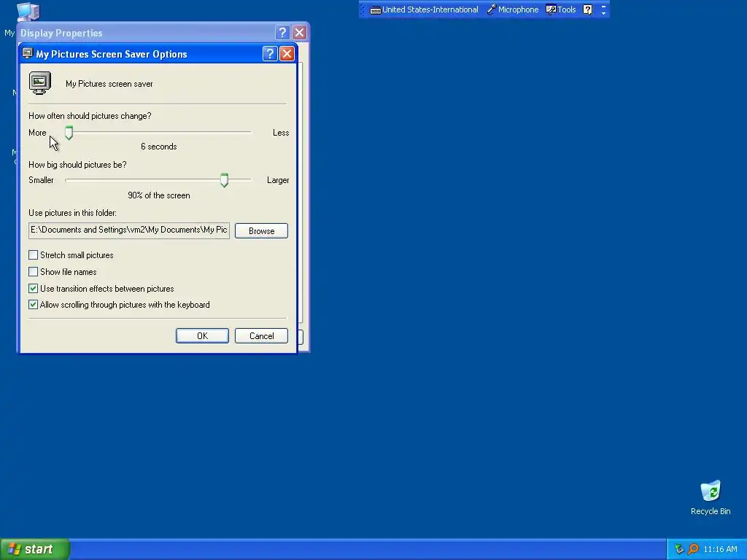The image size is (747, 560).
Task: Click the My Computer icon on desktop
Action: point(28,12)
